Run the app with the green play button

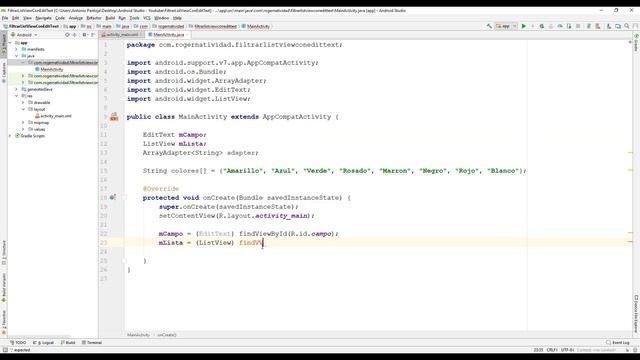(x=524, y=26)
